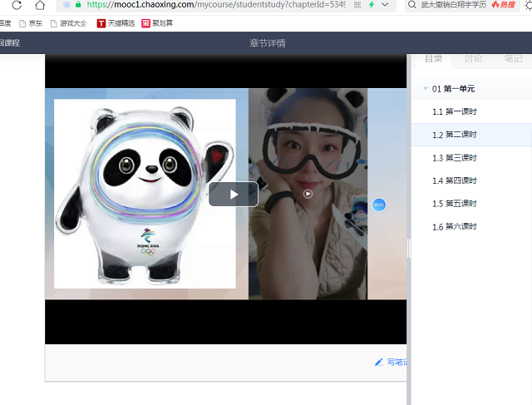The width and height of the screenshot is (532, 405).
Task: Select lesson 1.1 第一课时
Action: pos(455,111)
